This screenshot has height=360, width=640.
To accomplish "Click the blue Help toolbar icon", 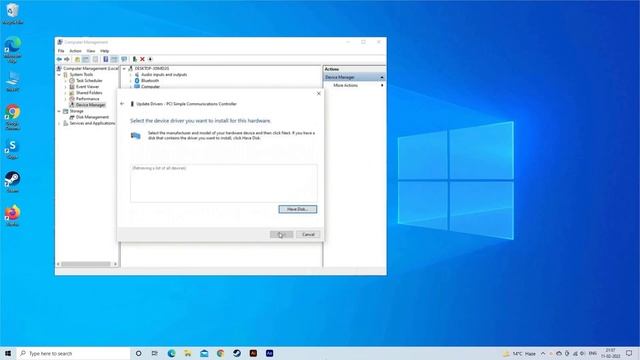I will [x=105, y=59].
